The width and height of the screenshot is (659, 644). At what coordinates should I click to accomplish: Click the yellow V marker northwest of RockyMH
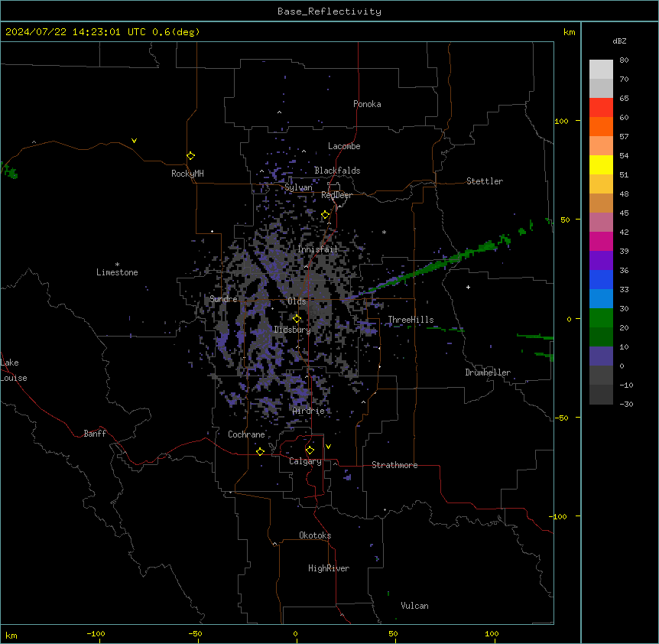pyautogui.click(x=134, y=141)
